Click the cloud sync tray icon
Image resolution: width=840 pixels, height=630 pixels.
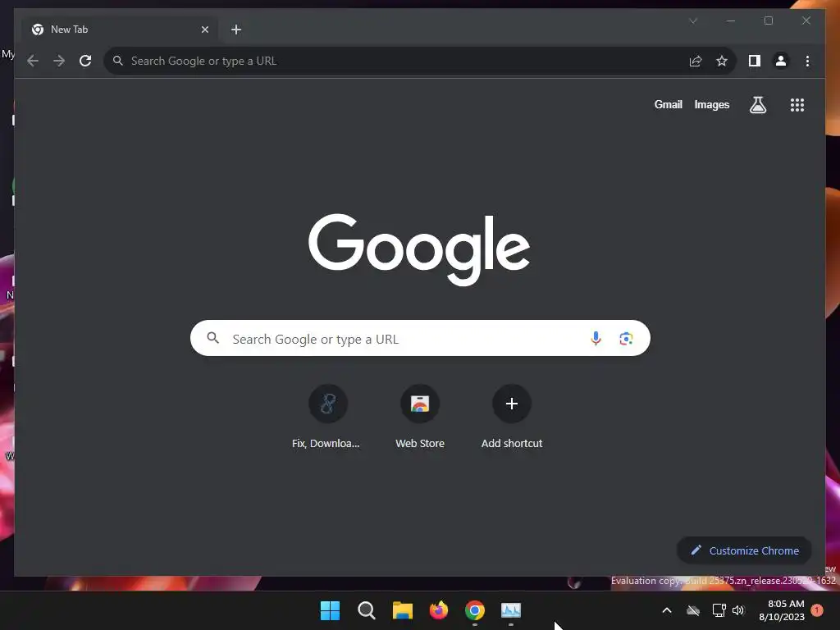coord(693,610)
